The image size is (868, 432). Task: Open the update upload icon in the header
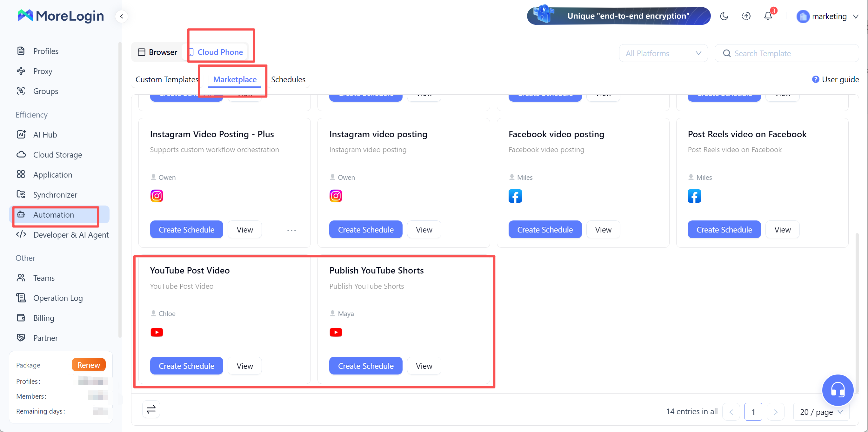[746, 16]
